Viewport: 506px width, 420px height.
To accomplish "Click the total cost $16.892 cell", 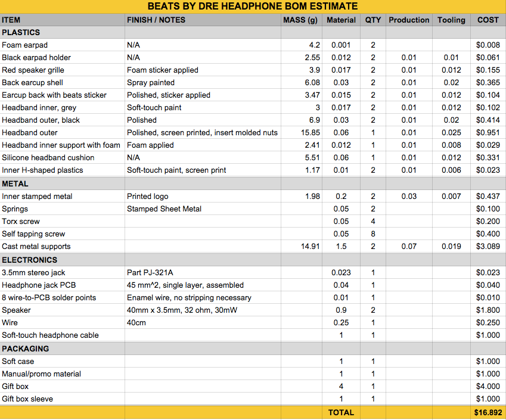I will (488, 413).
